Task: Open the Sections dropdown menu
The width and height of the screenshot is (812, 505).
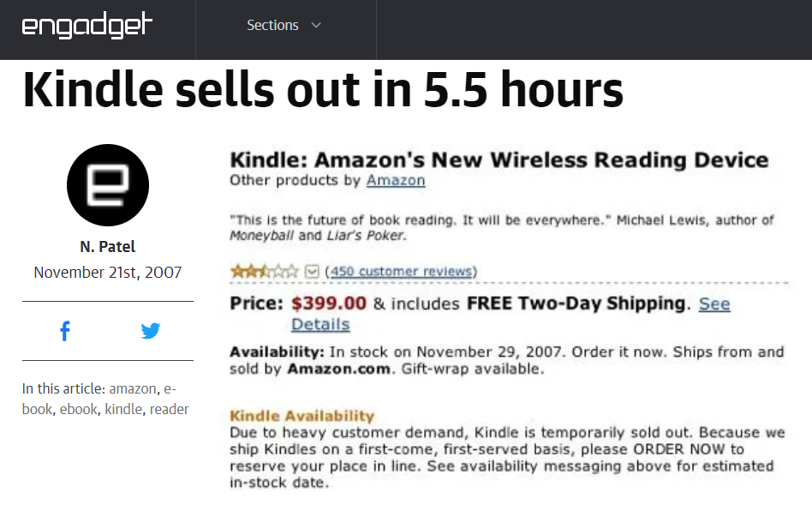Action: coord(272,26)
